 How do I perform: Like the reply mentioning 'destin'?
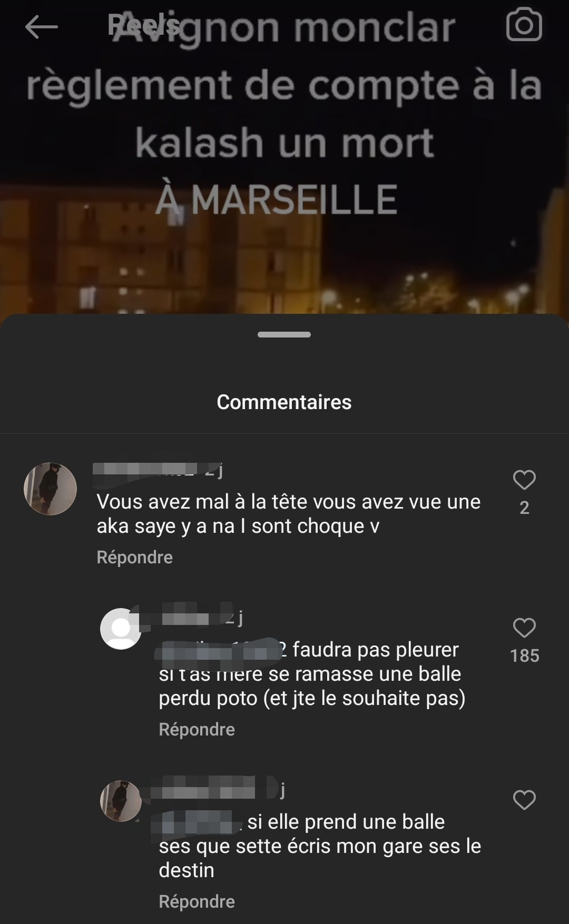(524, 800)
